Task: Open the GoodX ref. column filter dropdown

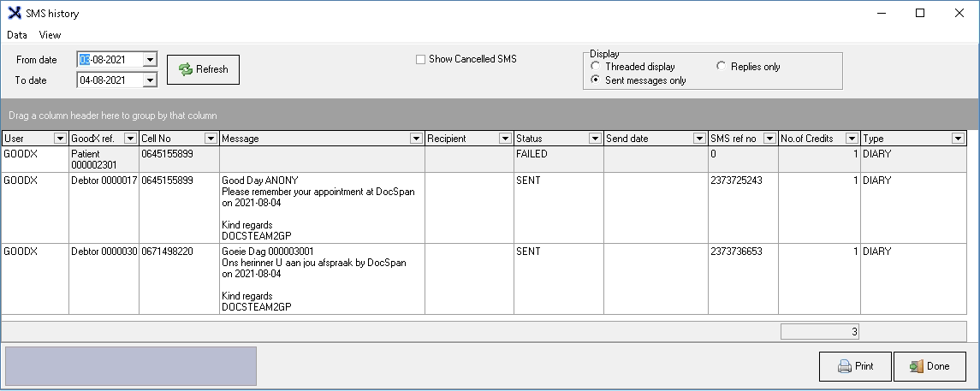Action: coord(131,139)
